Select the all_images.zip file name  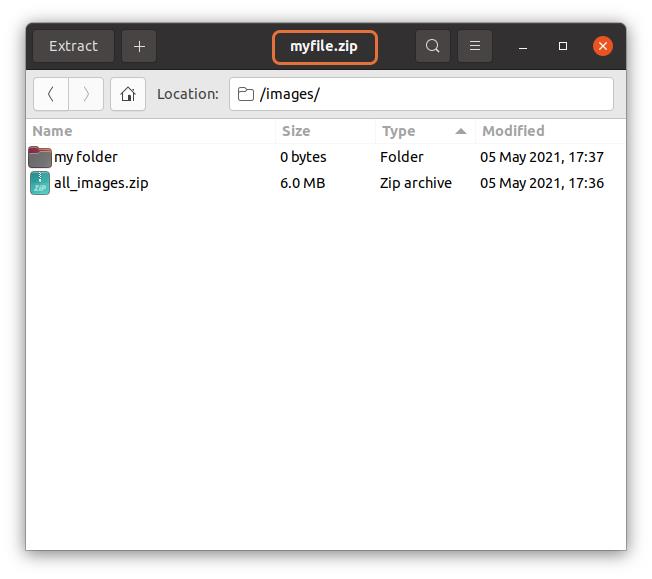(101, 183)
